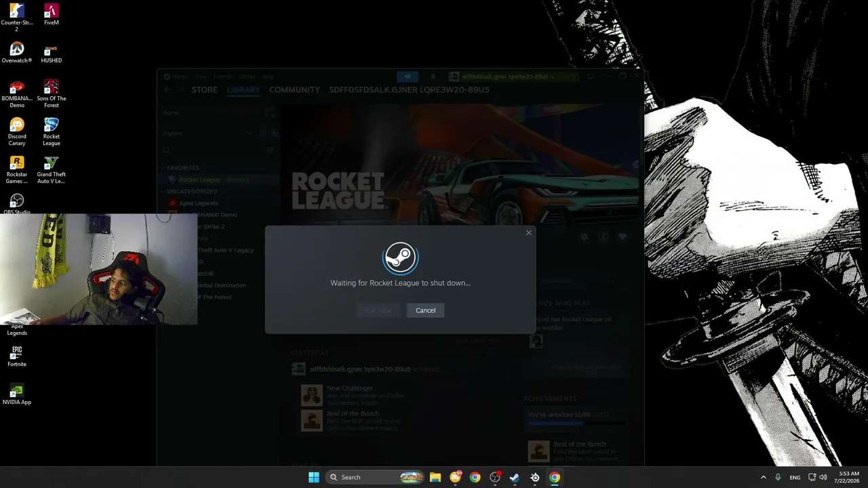Screen dimensions: 868x488
Task: Cancel the Rocket League shutdown dialog
Action: click(425, 310)
